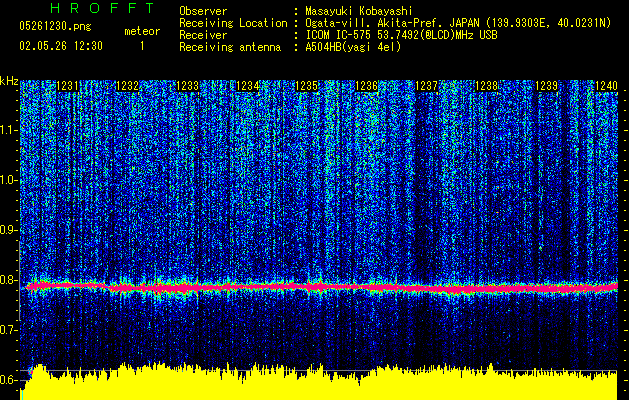Click the 1239 time marker
Viewport: 629px width, 400px height.
pyautogui.click(x=546, y=86)
